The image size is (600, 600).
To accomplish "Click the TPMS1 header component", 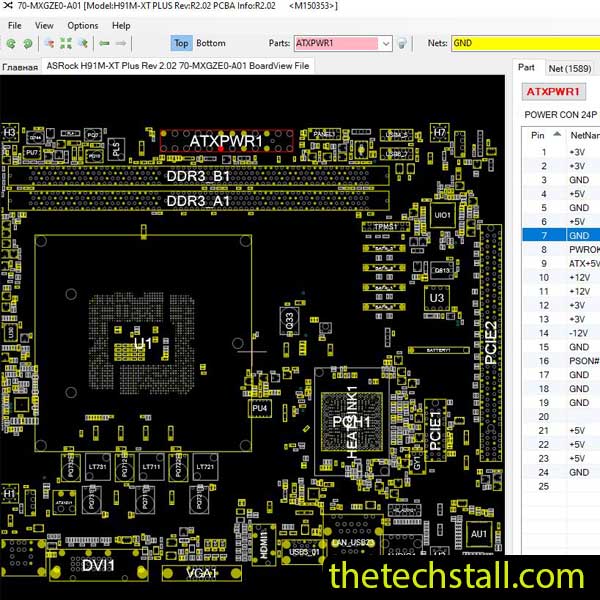I will 385,227.
